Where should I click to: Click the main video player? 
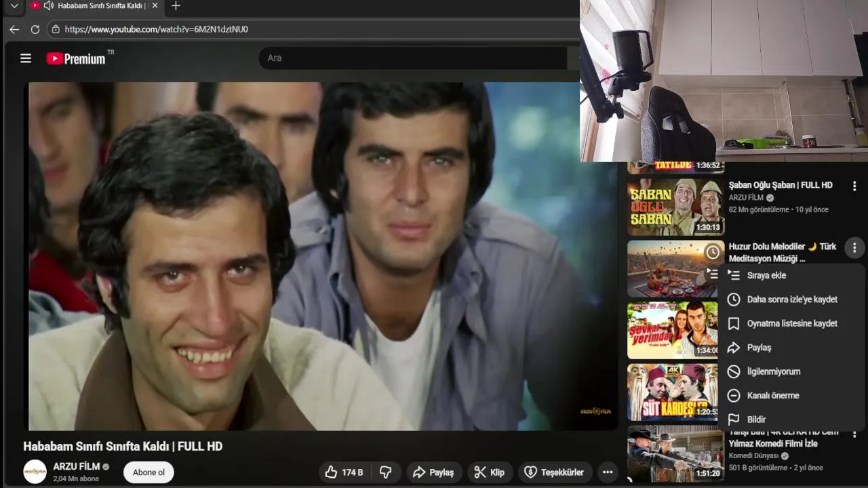(x=323, y=256)
